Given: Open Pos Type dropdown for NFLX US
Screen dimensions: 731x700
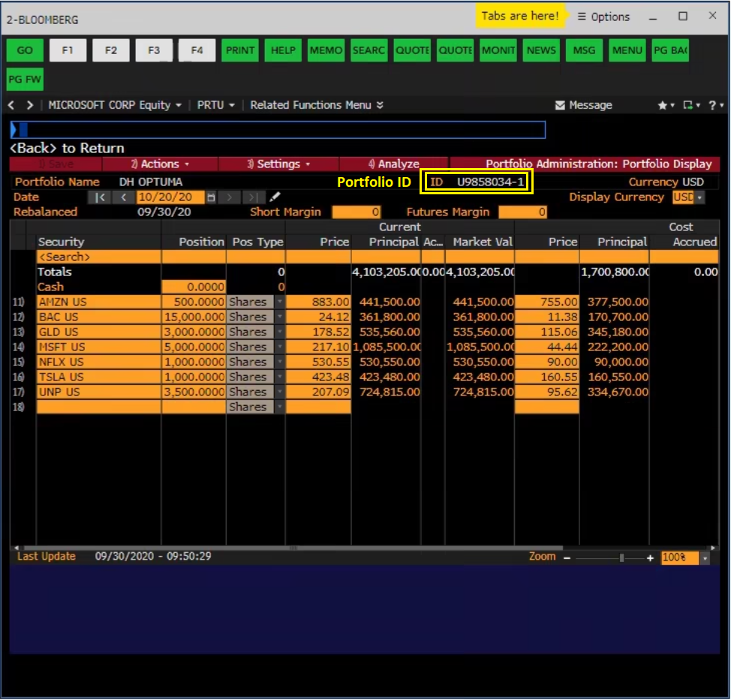Looking at the screenshot, I should coord(279,362).
